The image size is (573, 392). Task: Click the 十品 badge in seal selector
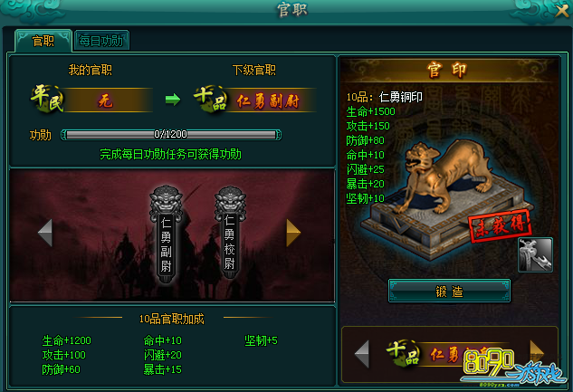[402, 352]
